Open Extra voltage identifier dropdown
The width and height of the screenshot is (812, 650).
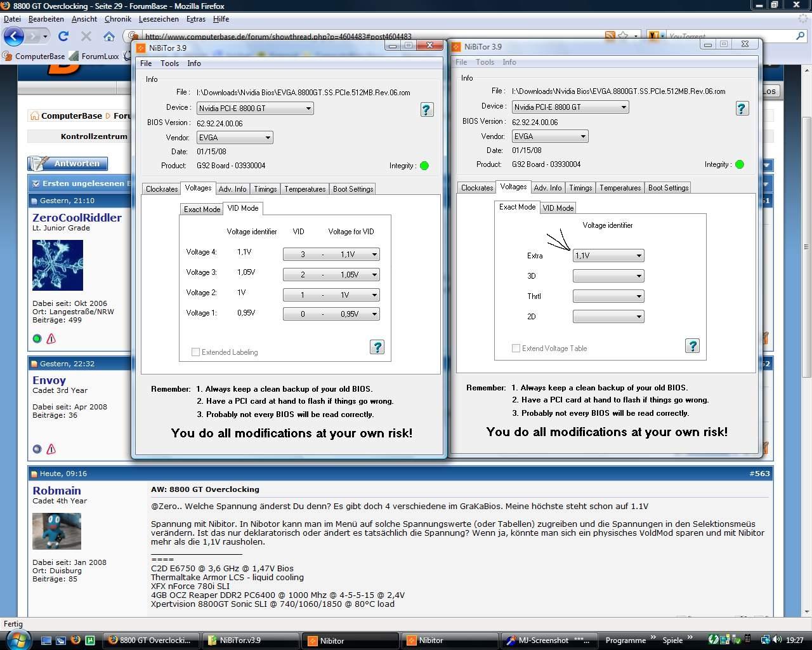point(608,256)
